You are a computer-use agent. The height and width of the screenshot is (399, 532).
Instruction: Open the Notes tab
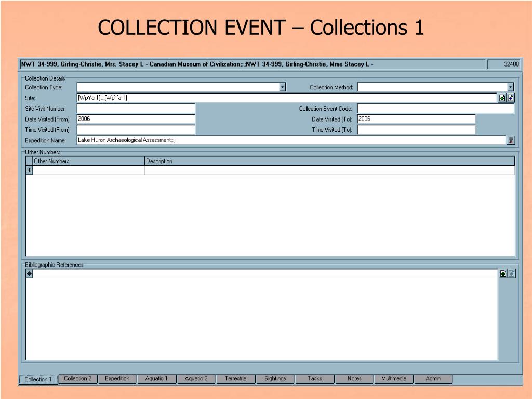[x=354, y=379]
